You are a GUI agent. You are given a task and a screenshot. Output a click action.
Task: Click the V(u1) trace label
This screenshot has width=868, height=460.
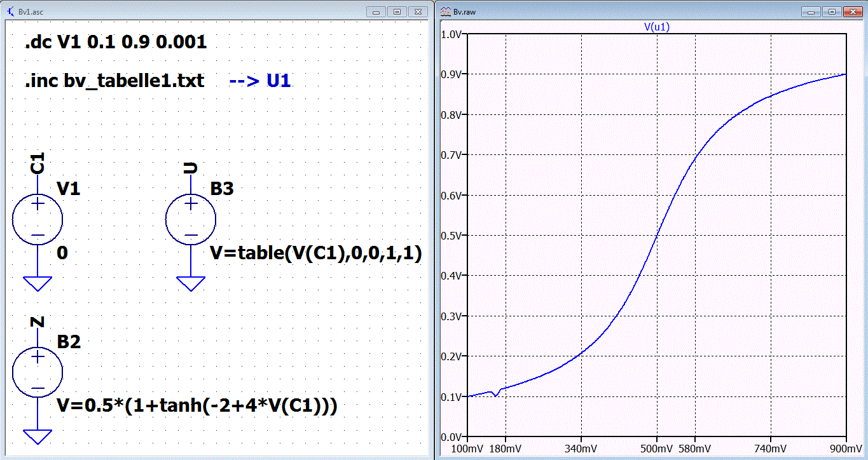[657, 27]
